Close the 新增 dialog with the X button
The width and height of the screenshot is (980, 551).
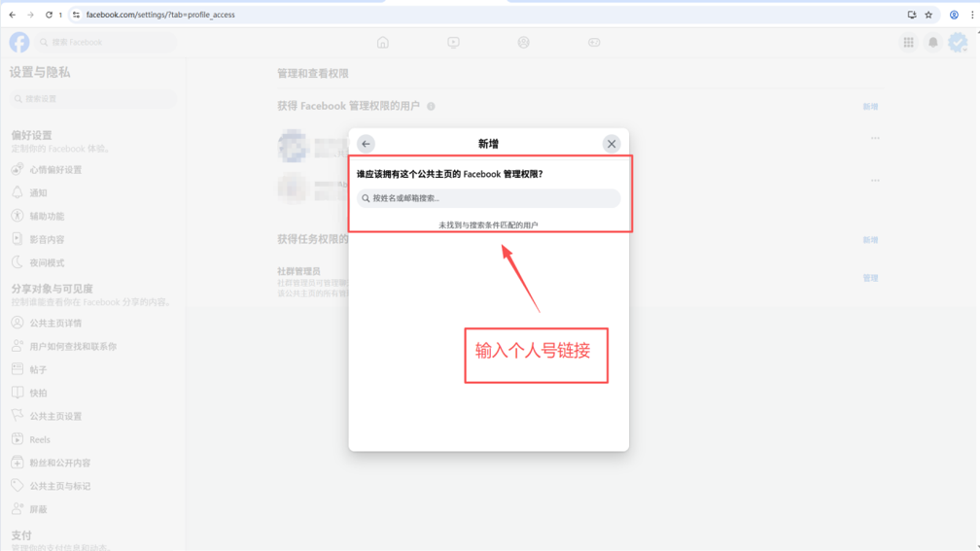tap(612, 144)
